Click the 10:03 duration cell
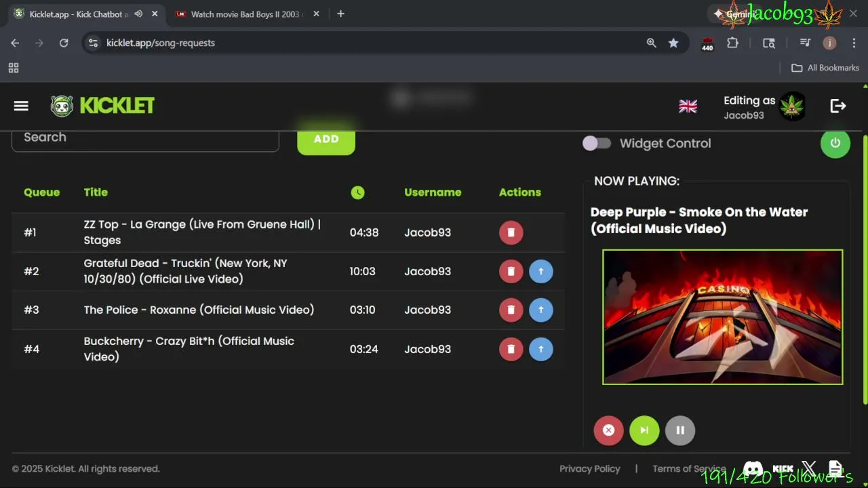The height and width of the screenshot is (488, 868). click(x=362, y=271)
